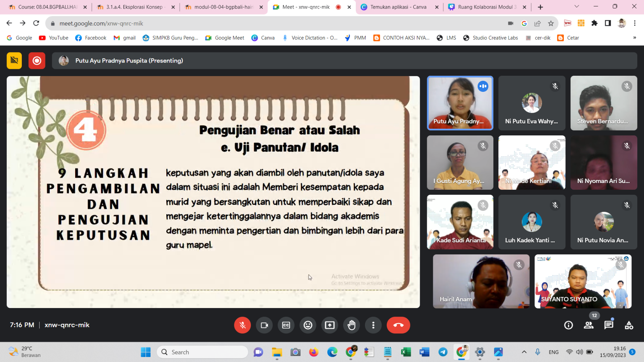Switch to Temukan aplikasi - Canva tab
This screenshot has width=644, height=362.
pos(398,7)
